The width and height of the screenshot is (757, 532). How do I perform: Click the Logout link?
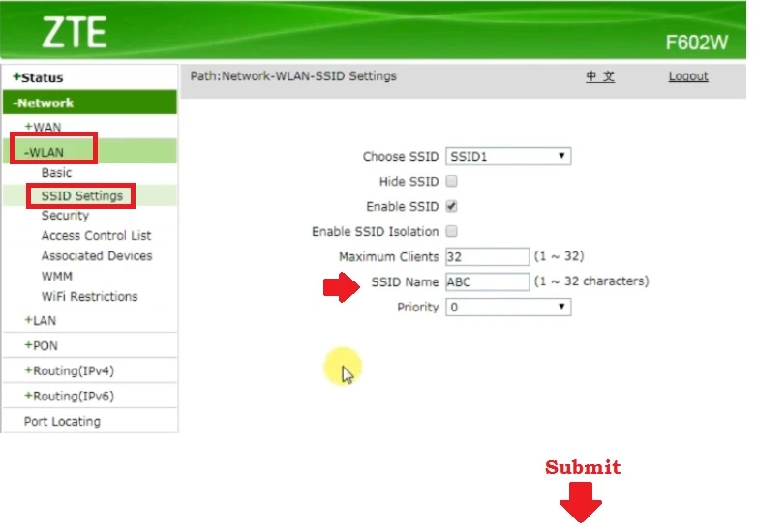687,76
